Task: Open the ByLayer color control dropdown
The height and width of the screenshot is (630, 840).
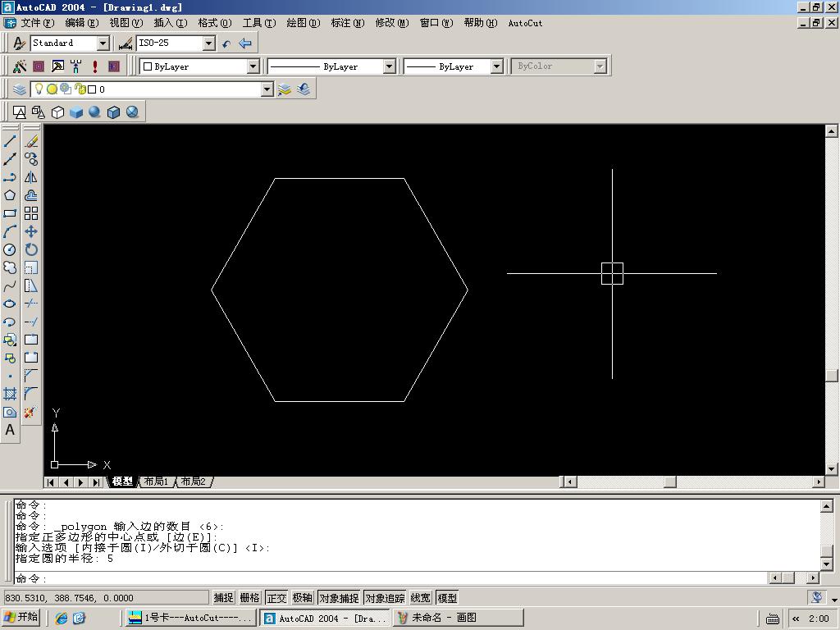Action: (x=253, y=66)
